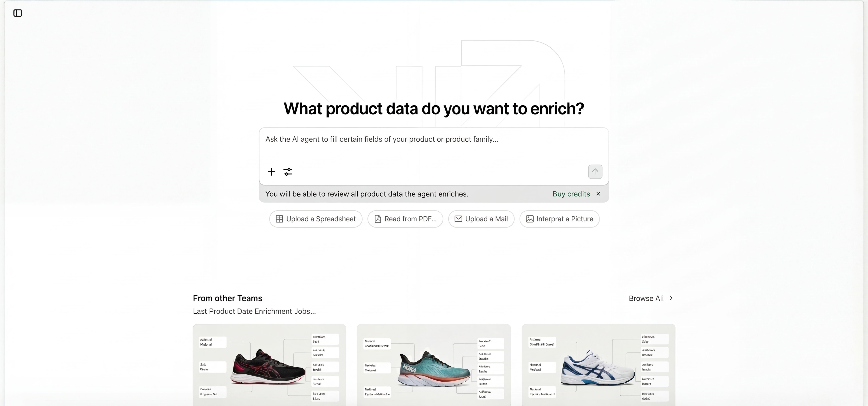Click the PDF file icon

pos(378,219)
